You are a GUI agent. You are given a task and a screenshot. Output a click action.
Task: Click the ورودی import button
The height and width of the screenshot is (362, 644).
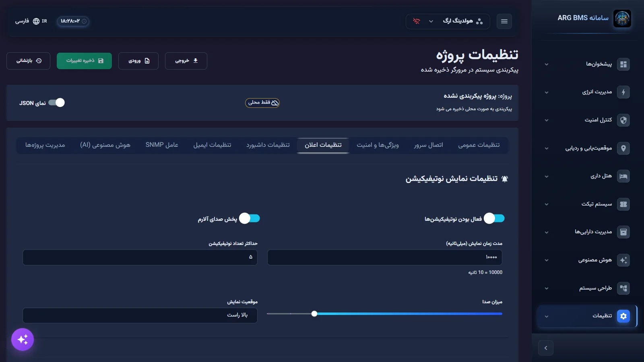(x=138, y=61)
